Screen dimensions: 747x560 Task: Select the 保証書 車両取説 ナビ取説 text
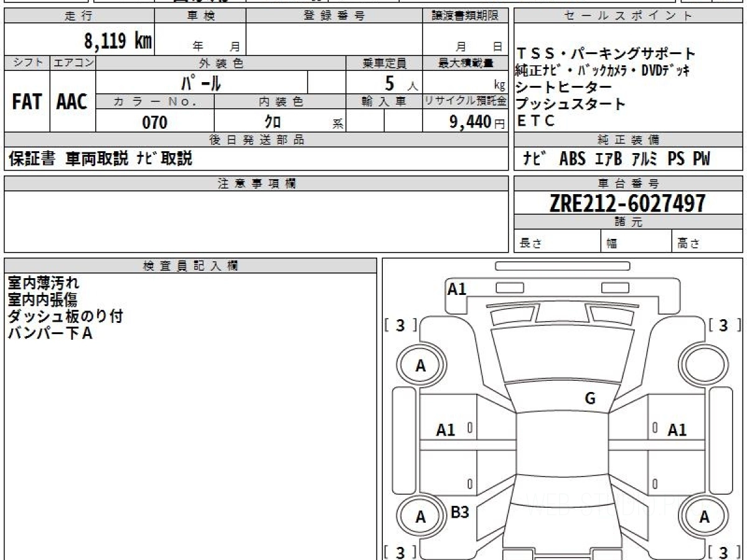100,159
